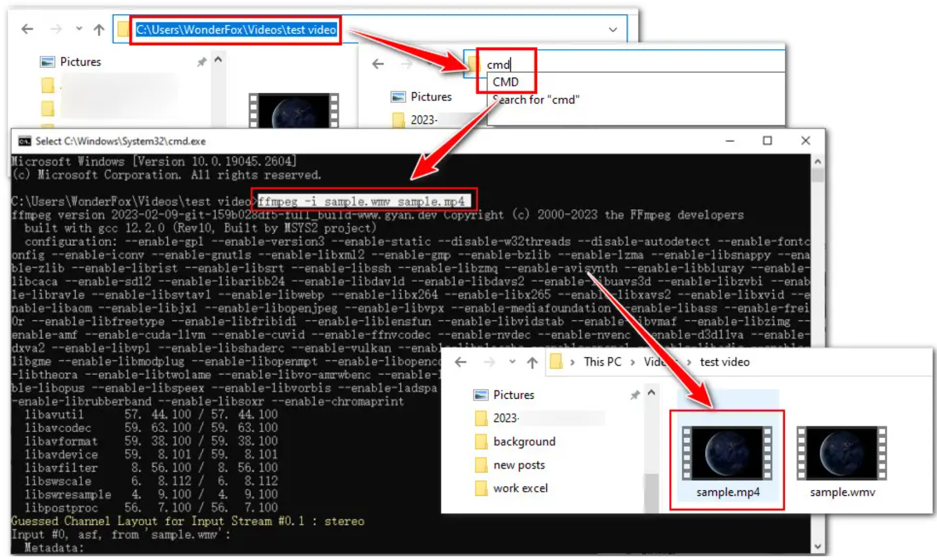Image resolution: width=937 pixels, height=560 pixels.
Task: Click the libpostproc version row in Command Prompt
Action: [151, 508]
